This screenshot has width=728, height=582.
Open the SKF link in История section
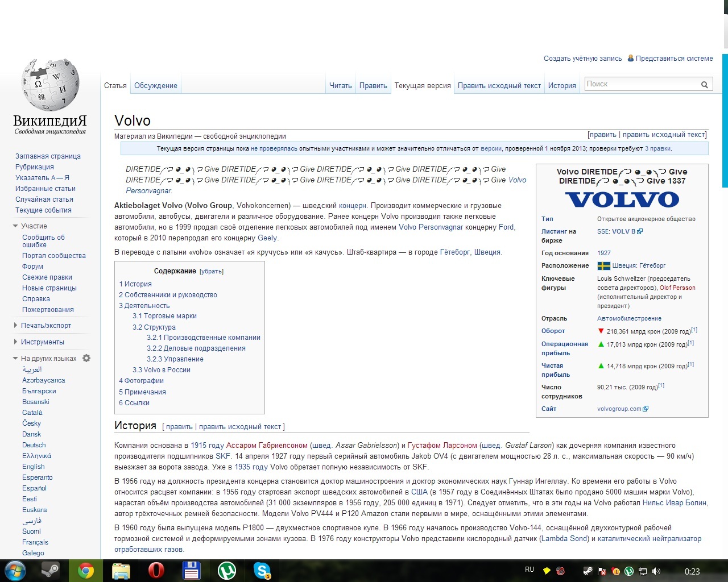pyautogui.click(x=223, y=456)
